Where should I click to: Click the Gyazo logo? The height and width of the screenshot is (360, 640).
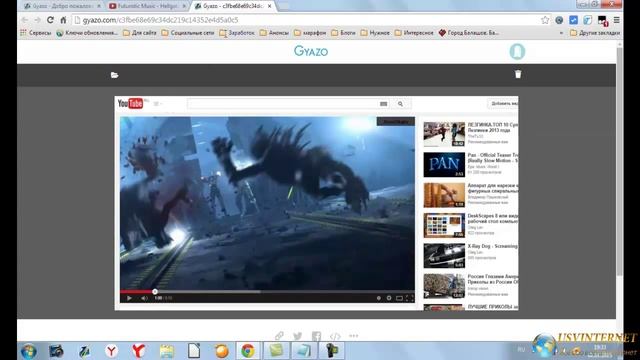point(311,51)
